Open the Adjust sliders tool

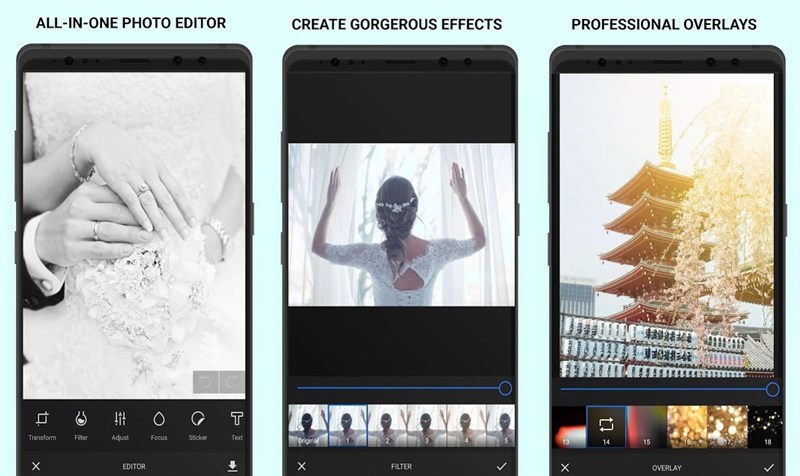pyautogui.click(x=120, y=425)
